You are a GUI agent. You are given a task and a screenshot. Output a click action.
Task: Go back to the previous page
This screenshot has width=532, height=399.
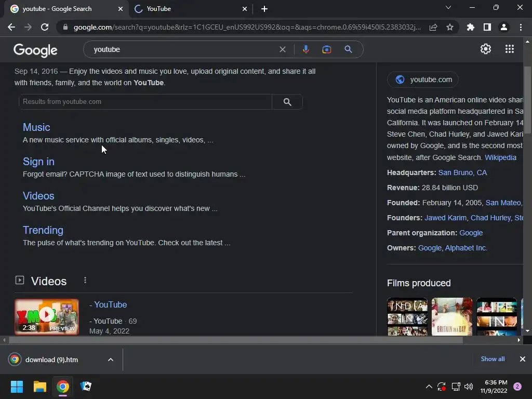coord(11,27)
